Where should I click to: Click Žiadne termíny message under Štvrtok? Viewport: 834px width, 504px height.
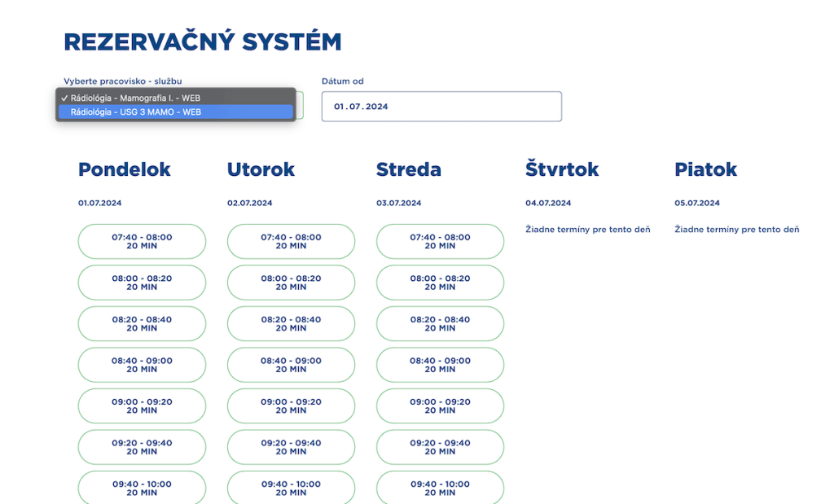pos(588,229)
